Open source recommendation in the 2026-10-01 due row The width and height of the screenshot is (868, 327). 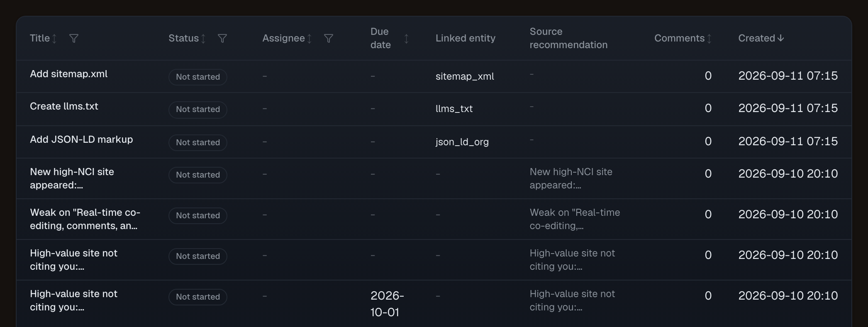[572, 300]
